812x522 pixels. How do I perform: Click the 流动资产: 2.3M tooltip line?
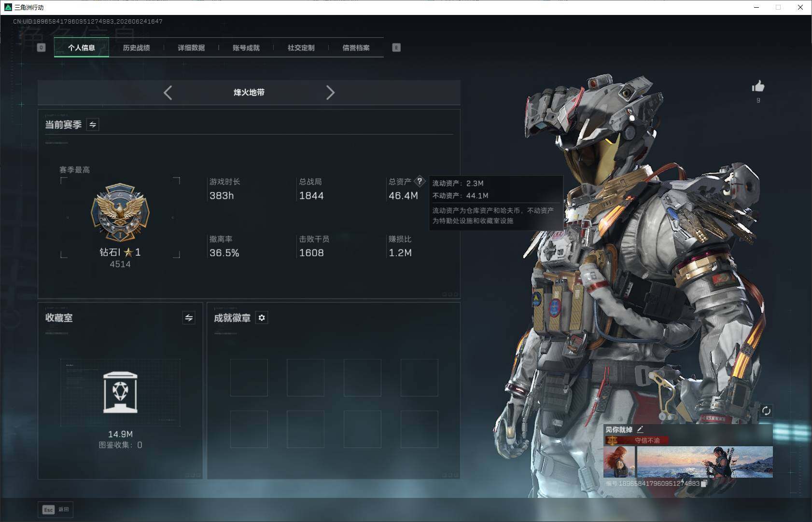[x=458, y=183]
